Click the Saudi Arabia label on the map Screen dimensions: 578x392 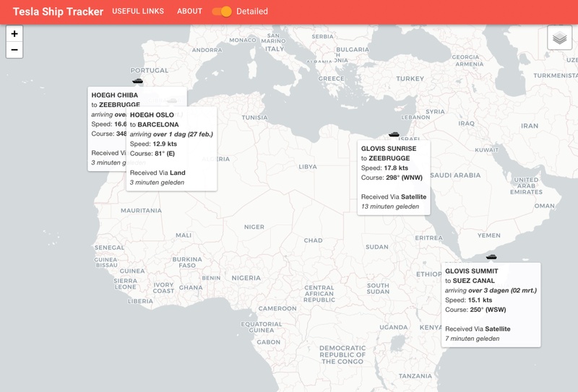click(x=455, y=175)
